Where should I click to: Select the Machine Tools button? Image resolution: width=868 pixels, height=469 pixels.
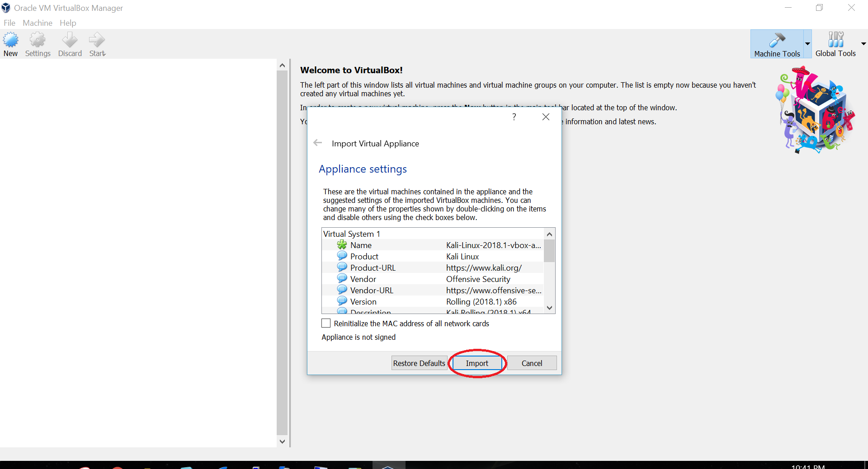(x=777, y=44)
